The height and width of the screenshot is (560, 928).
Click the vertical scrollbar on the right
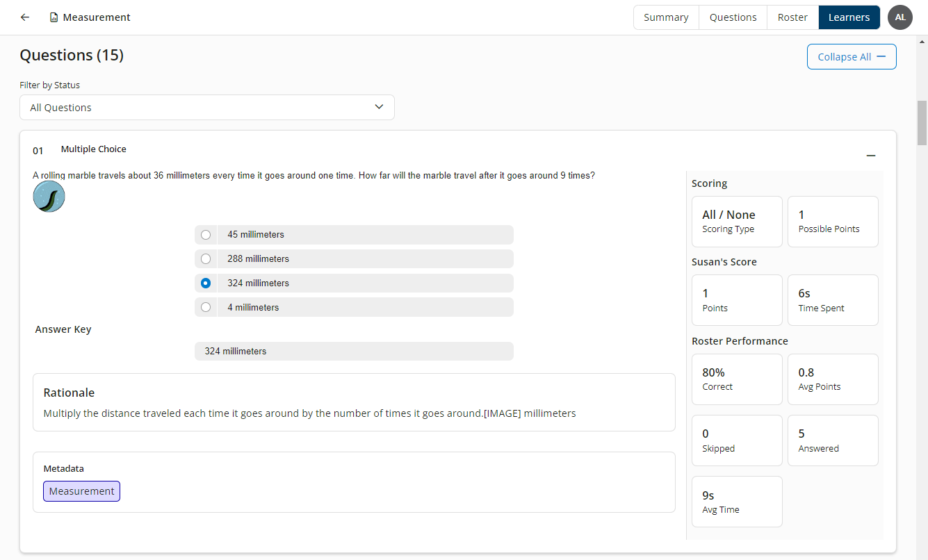(x=922, y=123)
